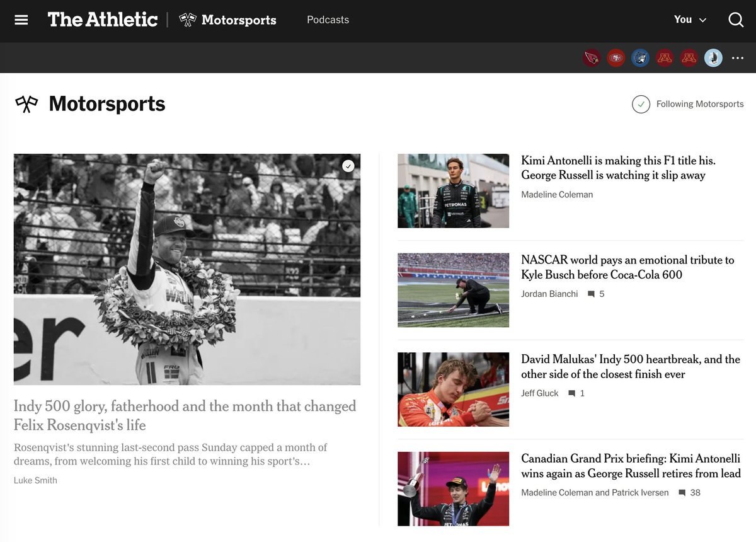Viewport: 756px width, 542px height.
Task: Open author Luke Smith
Action: pos(35,480)
